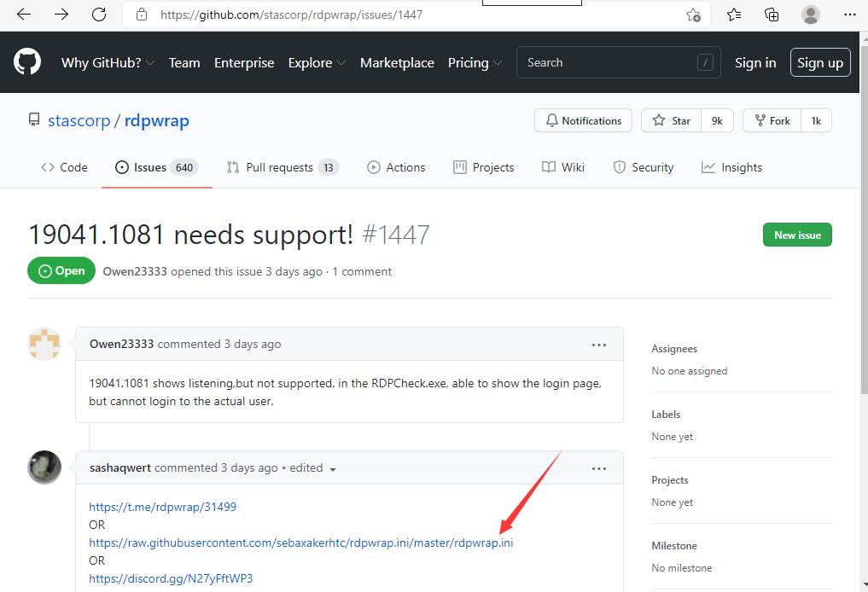Open the browser Favorites list icon
The height and width of the screenshot is (592, 868).
[734, 15]
